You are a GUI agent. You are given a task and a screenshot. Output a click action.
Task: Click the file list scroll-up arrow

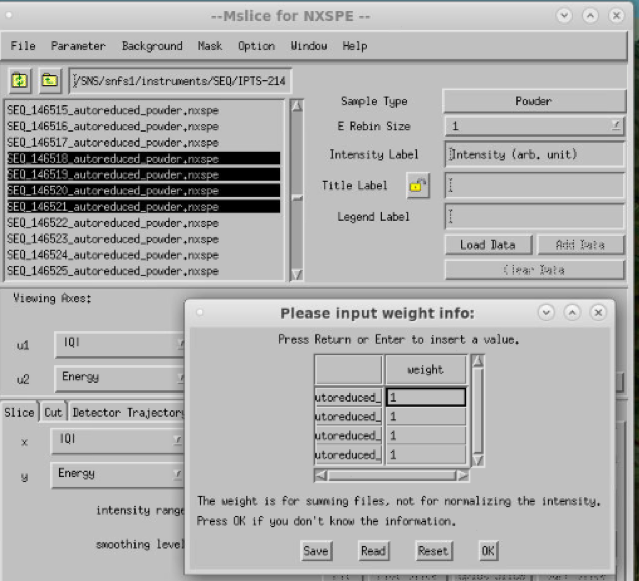pos(296,107)
